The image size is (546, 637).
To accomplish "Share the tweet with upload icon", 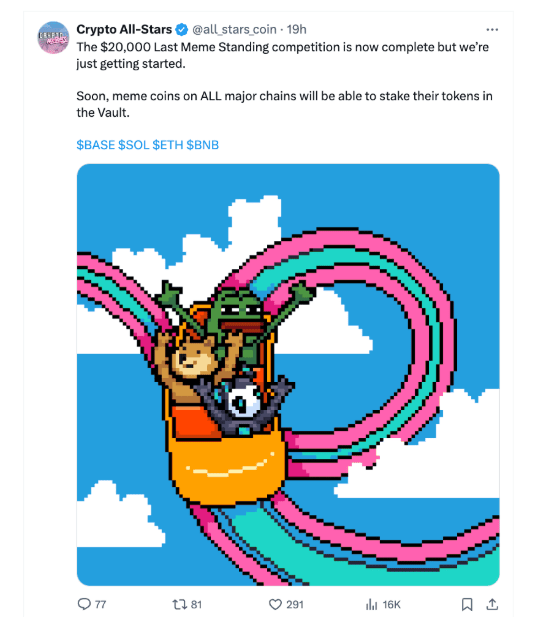I will tap(492, 604).
